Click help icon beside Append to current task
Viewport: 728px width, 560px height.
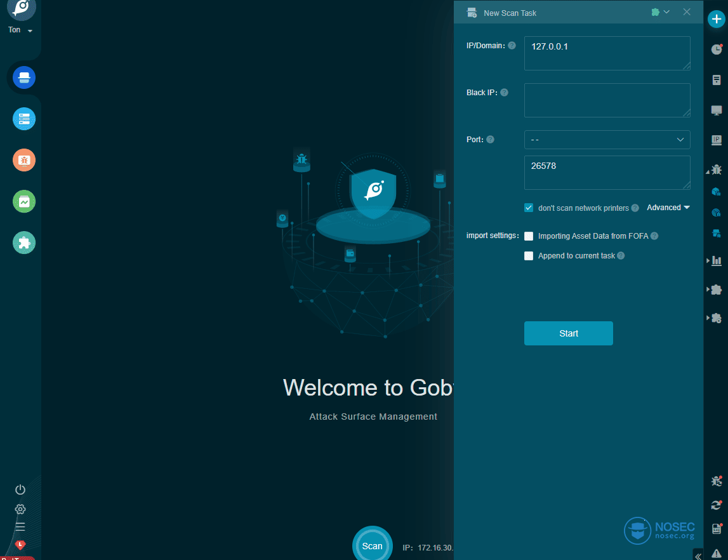621,256
